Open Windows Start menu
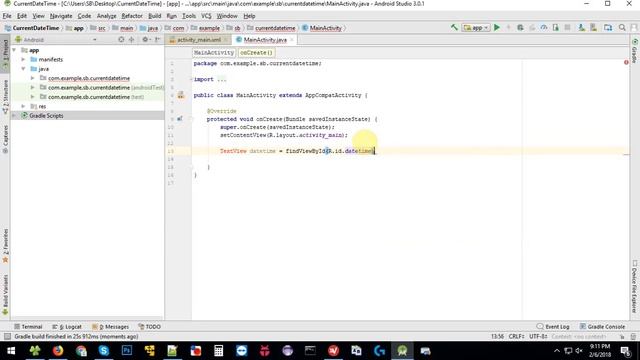Screen dimensions: 640x360 coord(11,351)
